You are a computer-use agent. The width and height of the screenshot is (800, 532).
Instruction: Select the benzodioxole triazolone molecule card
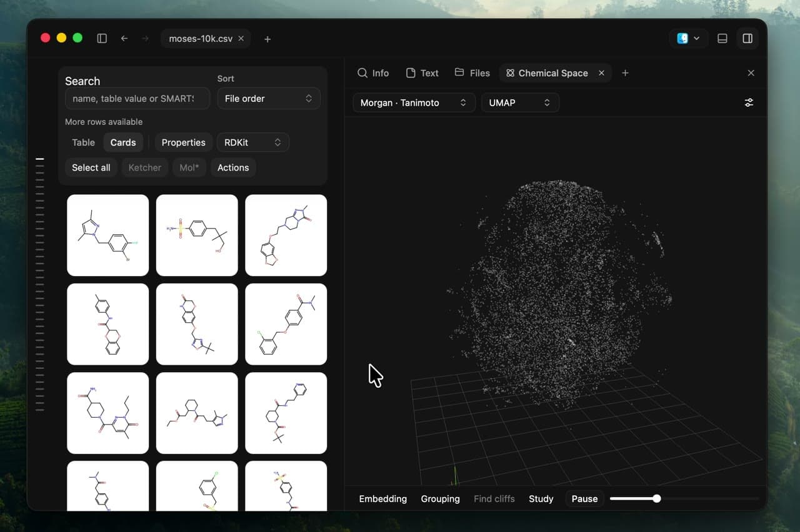(x=286, y=235)
